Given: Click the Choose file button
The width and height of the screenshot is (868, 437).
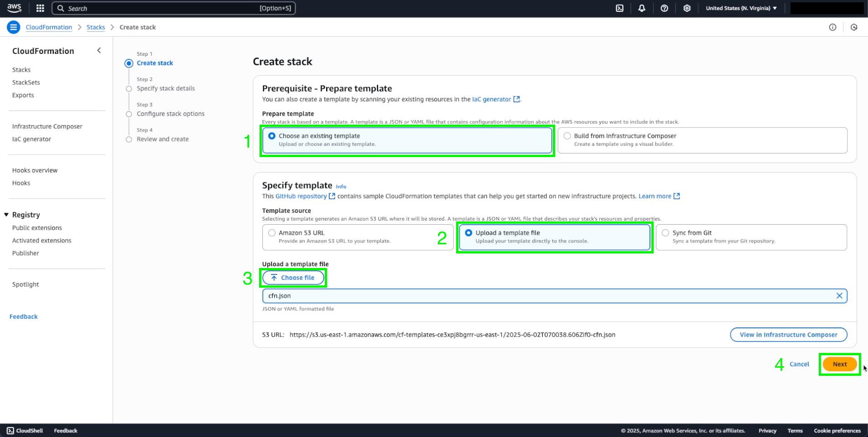Looking at the screenshot, I should 293,278.
